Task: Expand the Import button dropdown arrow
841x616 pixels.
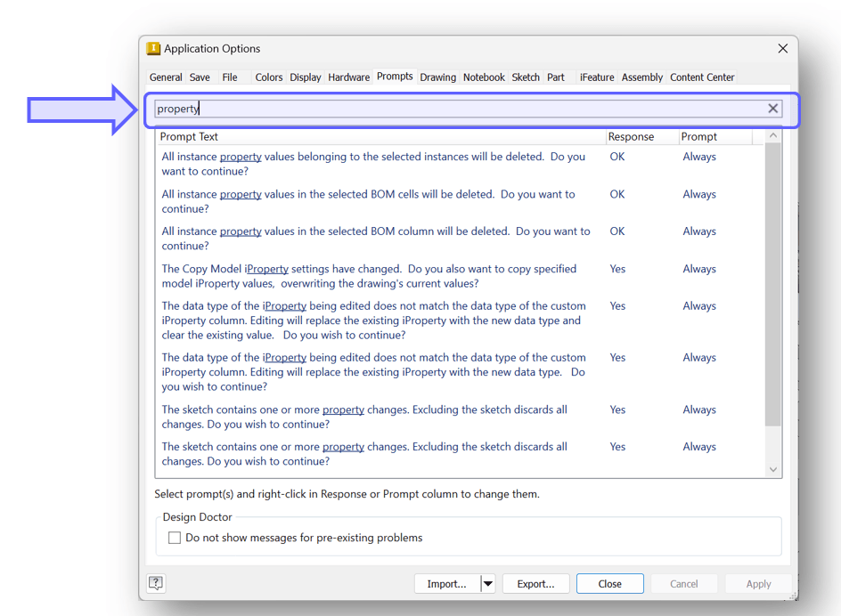Action: click(487, 584)
